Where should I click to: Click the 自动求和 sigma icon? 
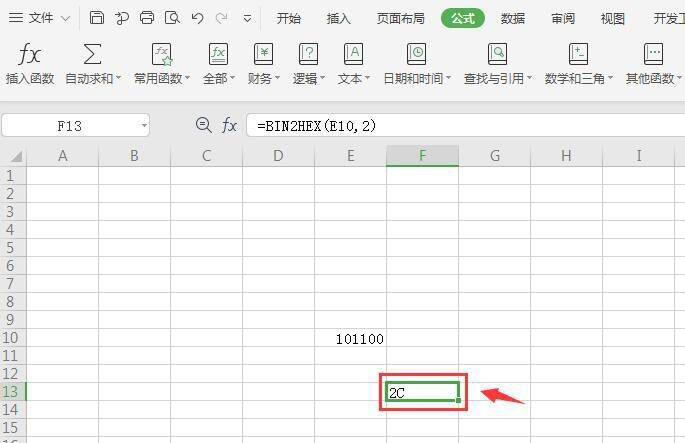coord(92,54)
